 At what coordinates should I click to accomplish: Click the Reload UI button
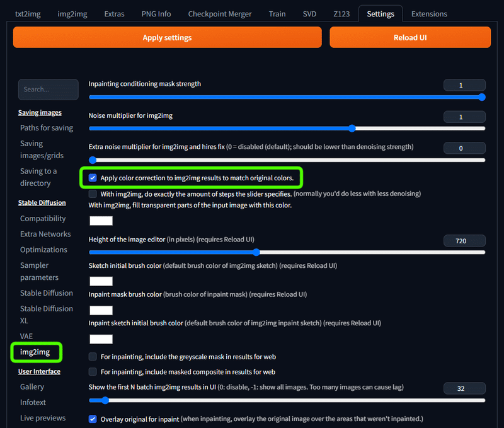coord(410,37)
